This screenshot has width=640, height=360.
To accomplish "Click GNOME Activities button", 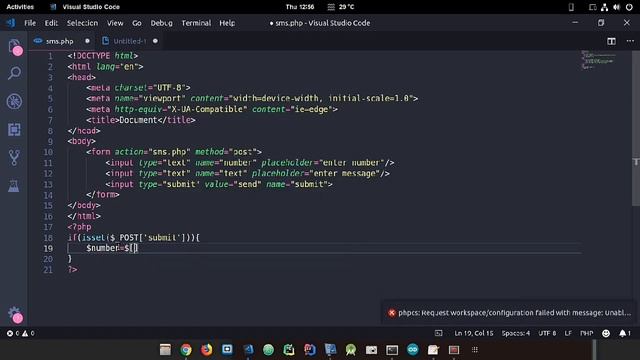I will 20,7.
